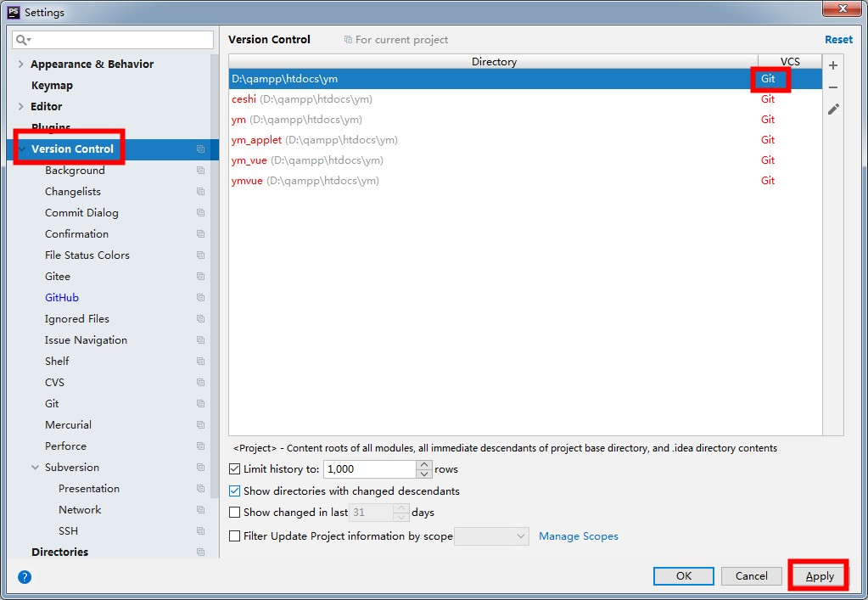This screenshot has width=868, height=600.
Task: Focus the settings search field
Action: 113,40
